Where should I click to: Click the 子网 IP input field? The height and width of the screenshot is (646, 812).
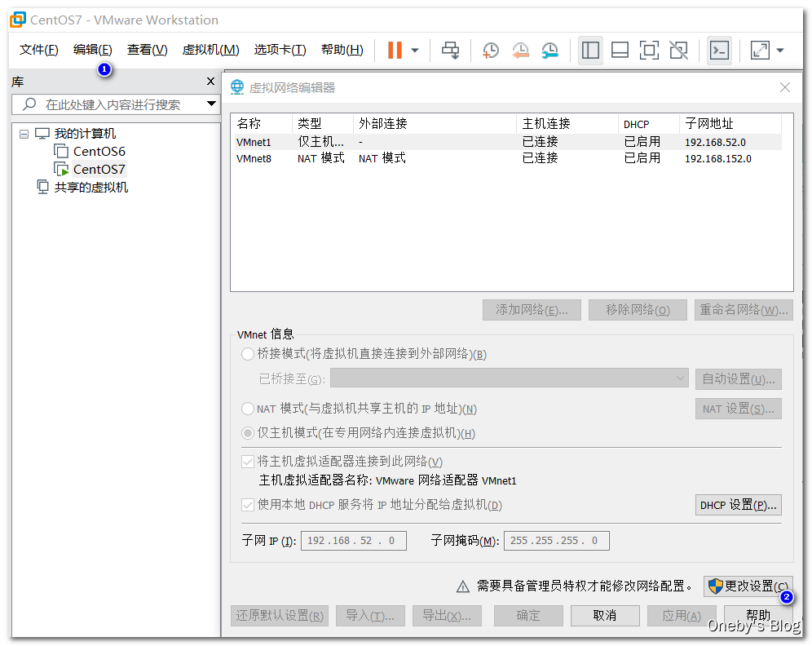353,540
